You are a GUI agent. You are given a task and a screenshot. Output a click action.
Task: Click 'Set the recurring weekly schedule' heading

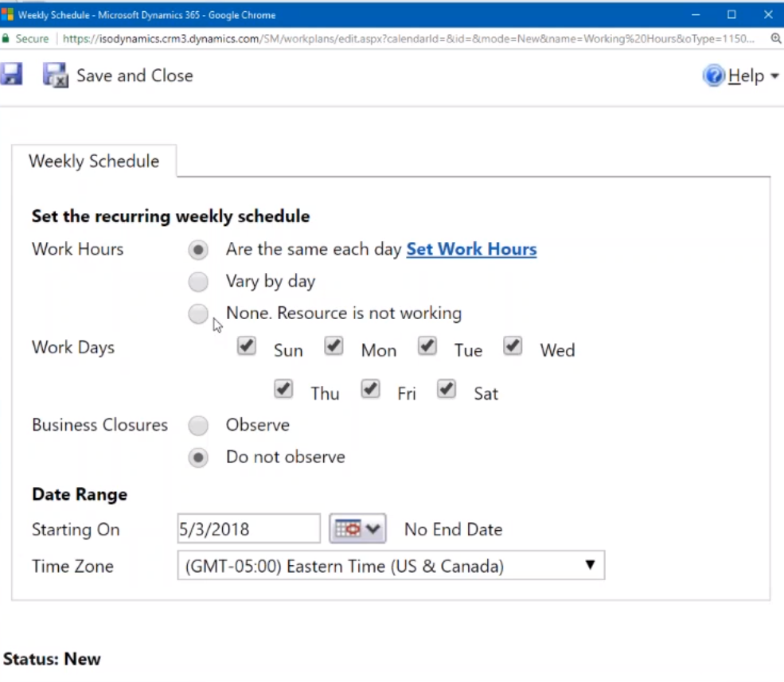coord(170,216)
